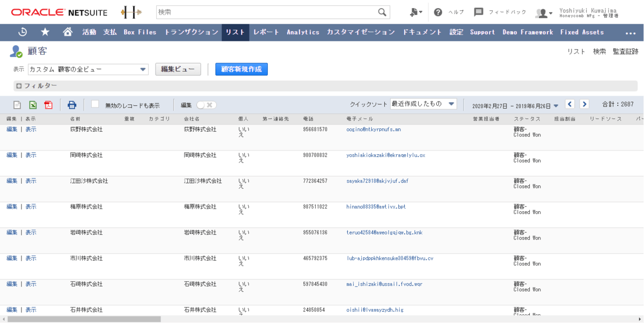Sort by the 名前 column header
The width and height of the screenshot is (644, 323).
tap(75, 119)
